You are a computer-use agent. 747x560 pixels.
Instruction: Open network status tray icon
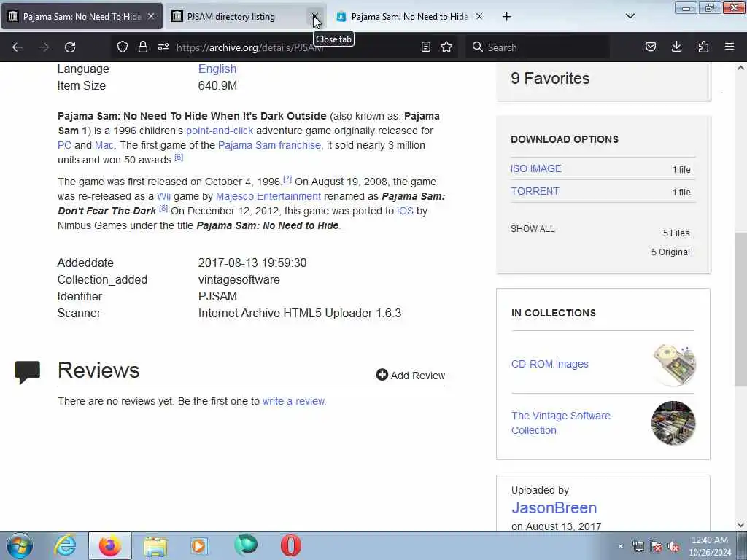(638, 547)
